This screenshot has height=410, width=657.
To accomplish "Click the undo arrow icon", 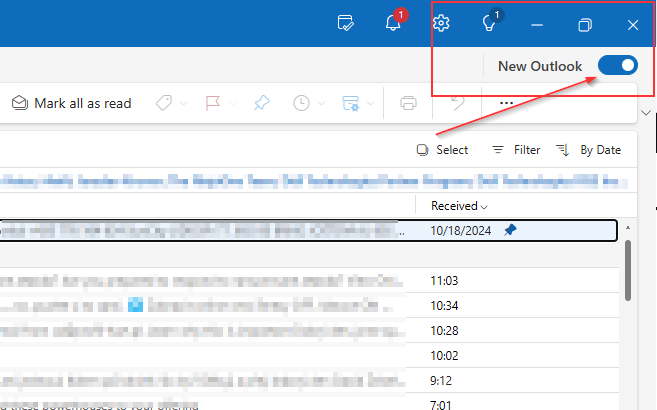I will pyautogui.click(x=458, y=103).
